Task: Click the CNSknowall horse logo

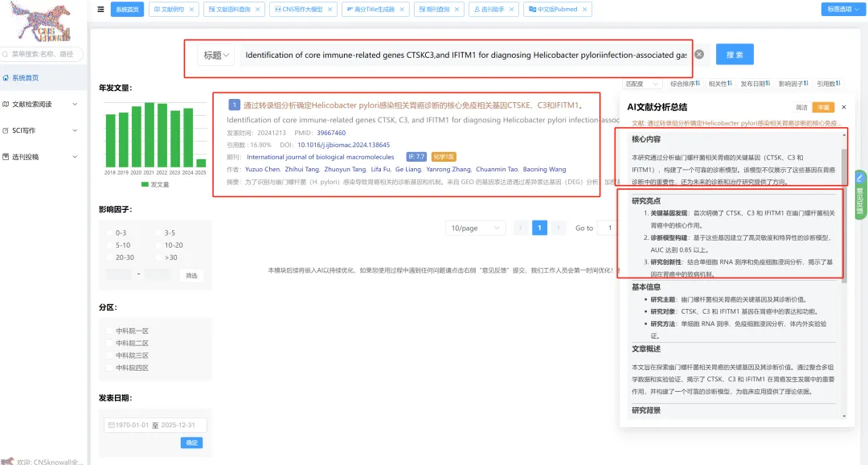Action: (40, 23)
